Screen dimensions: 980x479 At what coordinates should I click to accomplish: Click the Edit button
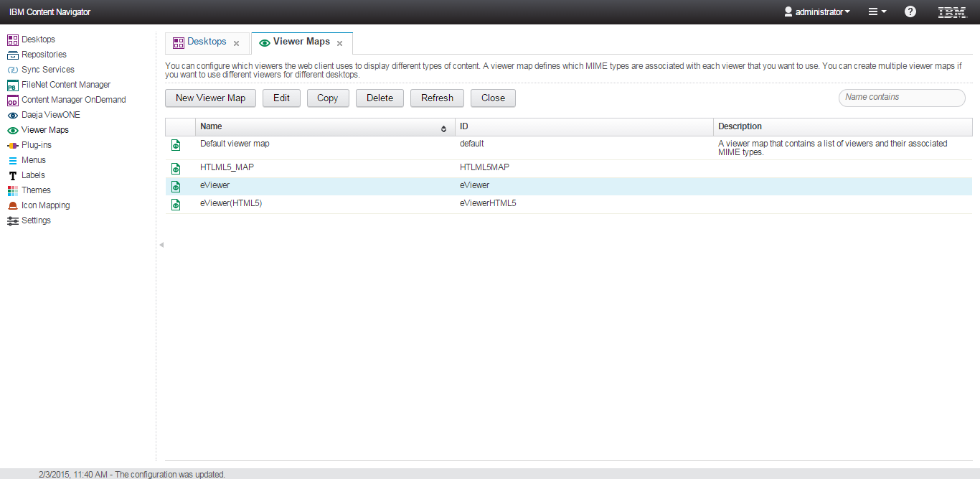coord(281,98)
